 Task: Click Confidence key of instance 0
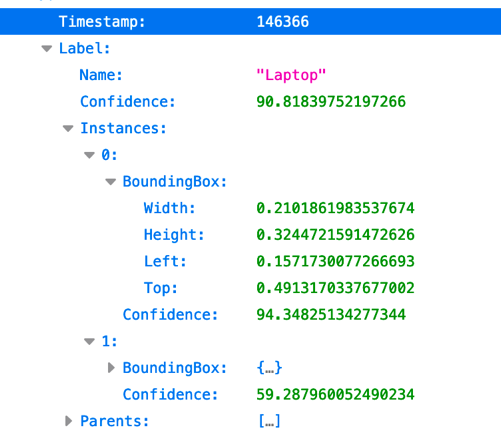pyautogui.click(x=170, y=315)
